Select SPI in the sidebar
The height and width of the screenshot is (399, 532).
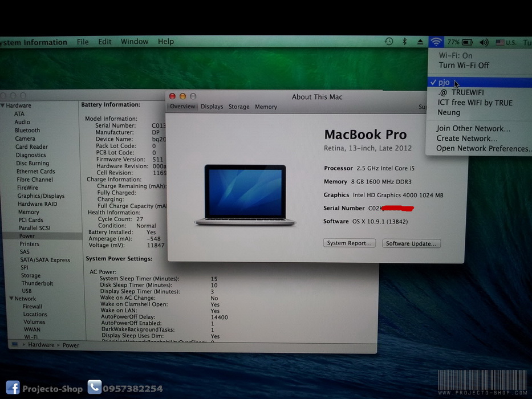24,267
